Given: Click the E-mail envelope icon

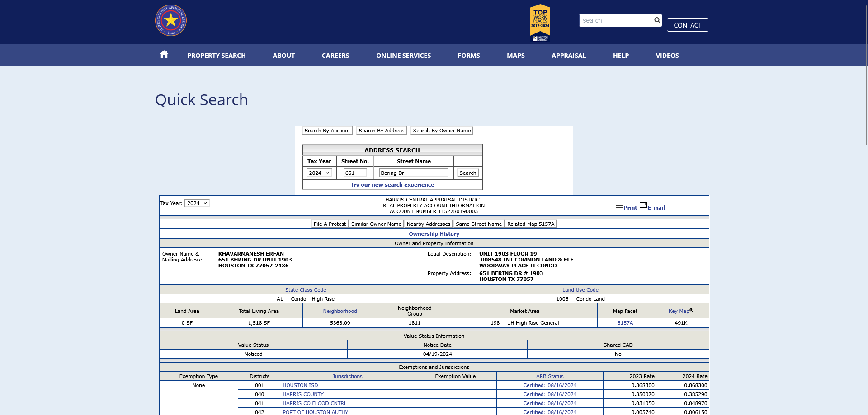Looking at the screenshot, I should coord(643,205).
